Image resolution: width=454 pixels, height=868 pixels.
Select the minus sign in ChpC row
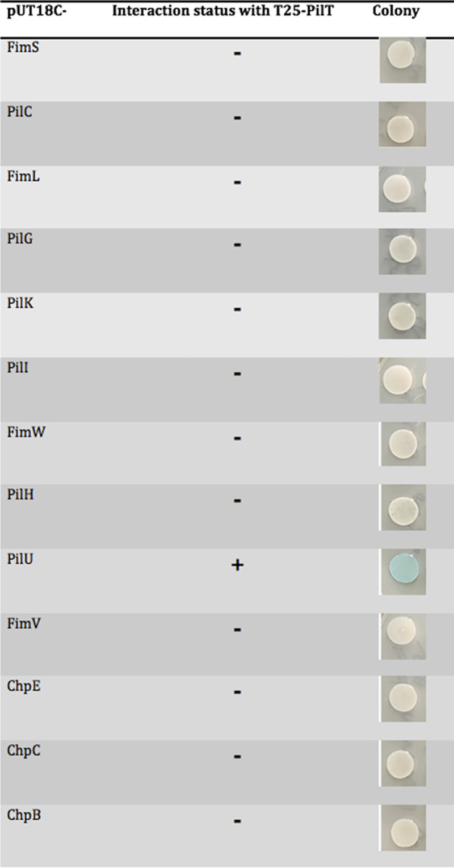click(238, 757)
